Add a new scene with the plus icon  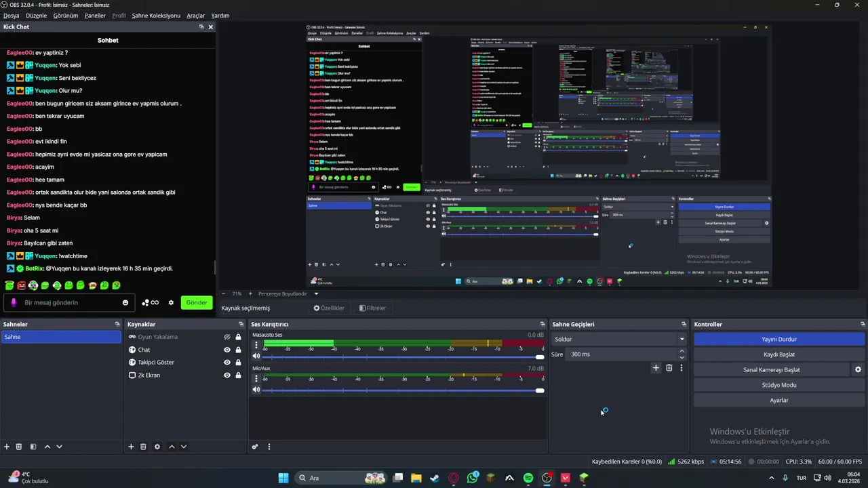(x=7, y=447)
